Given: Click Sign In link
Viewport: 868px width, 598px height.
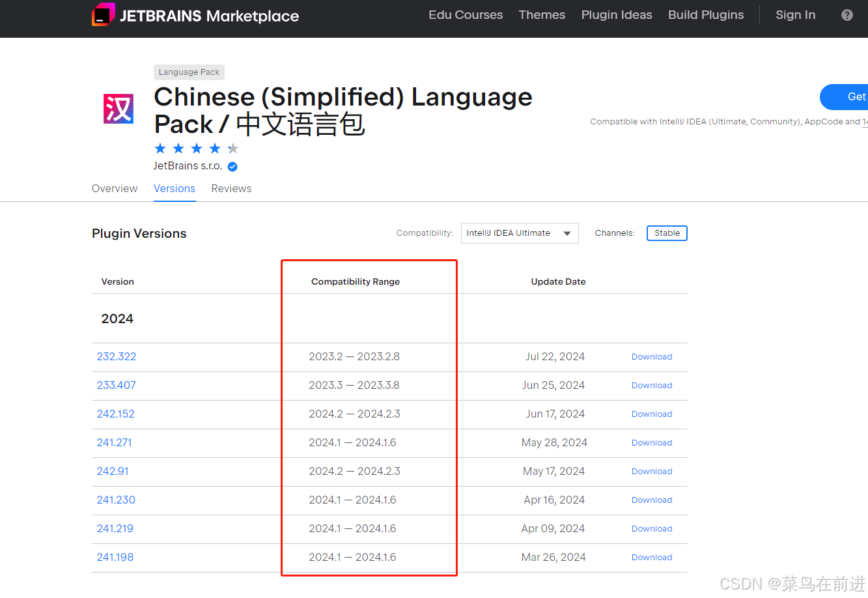Looking at the screenshot, I should point(795,15).
